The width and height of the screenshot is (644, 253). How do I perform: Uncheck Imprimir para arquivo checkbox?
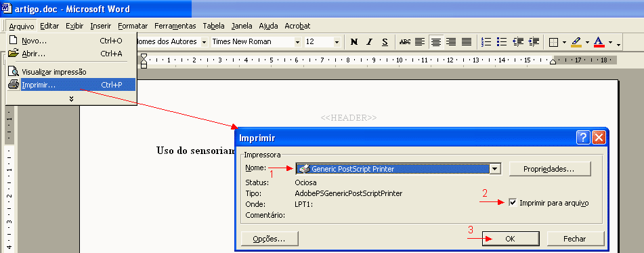pos(513,202)
